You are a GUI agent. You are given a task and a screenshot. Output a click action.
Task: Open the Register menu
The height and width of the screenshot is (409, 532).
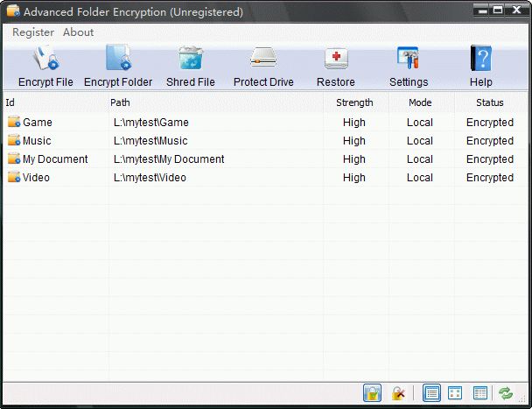click(x=33, y=32)
